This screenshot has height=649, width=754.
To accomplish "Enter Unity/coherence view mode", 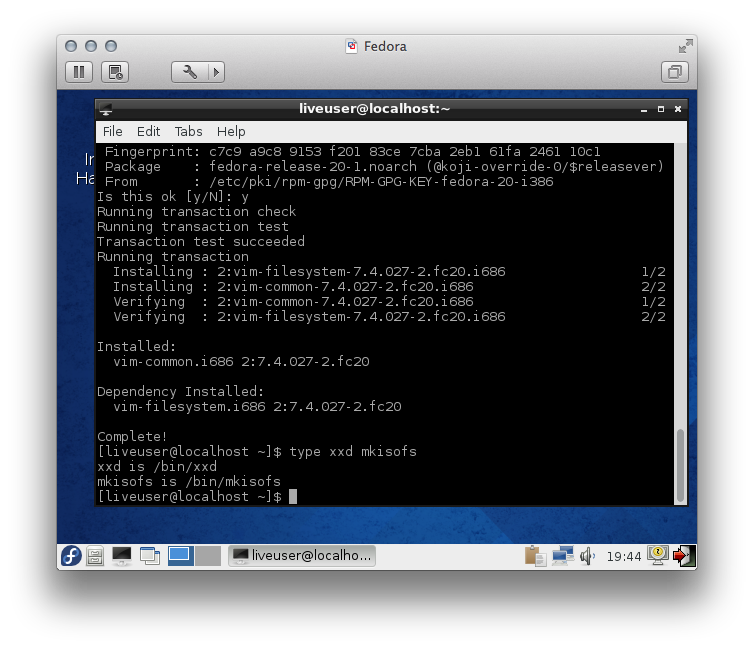I will pyautogui.click(x=675, y=72).
